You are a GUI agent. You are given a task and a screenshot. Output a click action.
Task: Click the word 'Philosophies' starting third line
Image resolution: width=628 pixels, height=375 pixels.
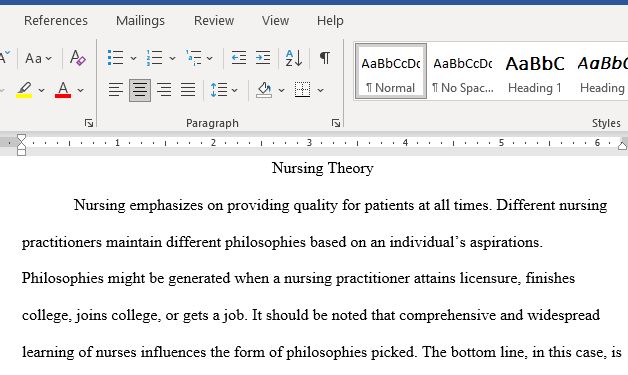(63, 278)
